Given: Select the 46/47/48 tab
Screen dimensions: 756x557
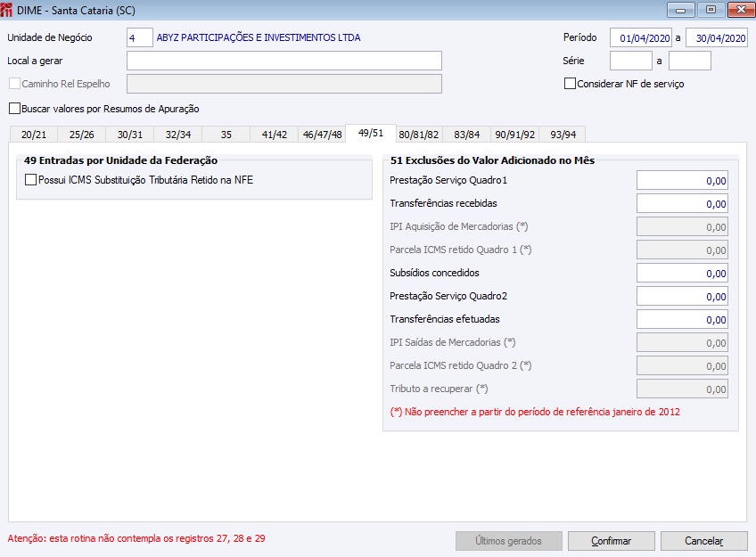Looking at the screenshot, I should [x=322, y=135].
